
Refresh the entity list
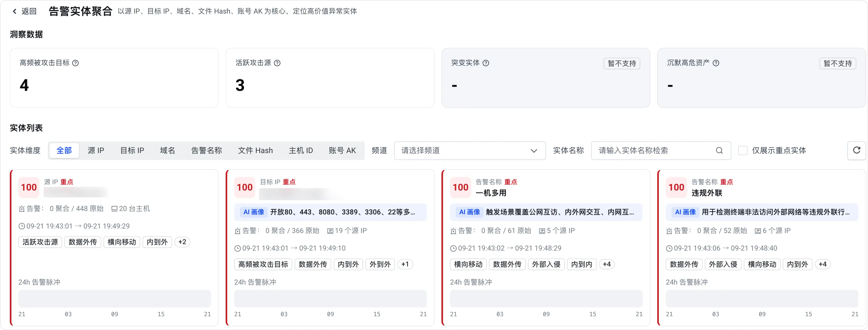click(x=857, y=150)
